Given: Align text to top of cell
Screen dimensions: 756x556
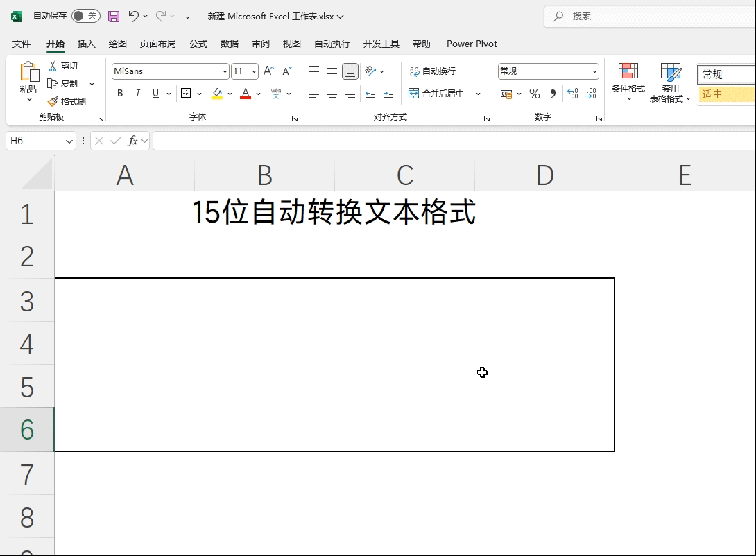Looking at the screenshot, I should (314, 71).
